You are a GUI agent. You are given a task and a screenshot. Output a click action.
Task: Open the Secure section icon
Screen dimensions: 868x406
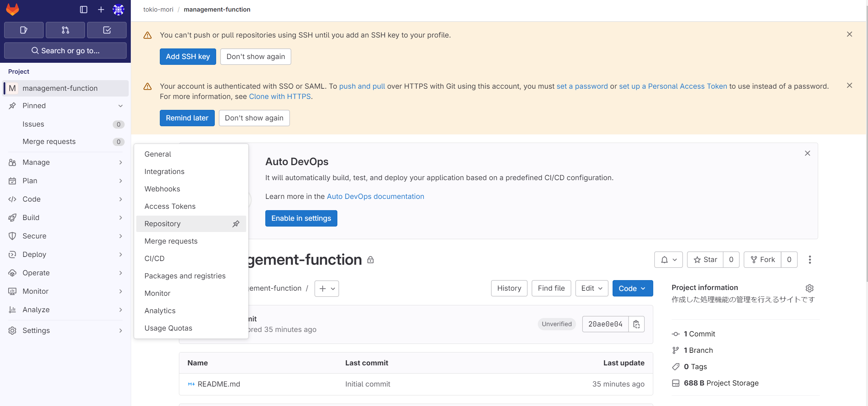tap(12, 236)
